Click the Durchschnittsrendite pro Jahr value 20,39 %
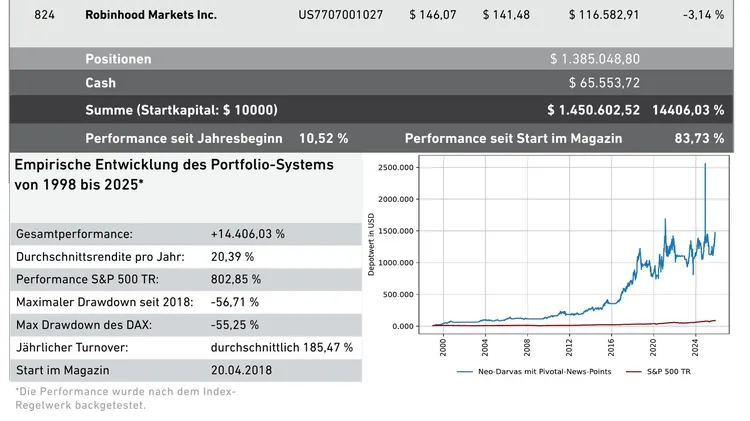750x421 pixels. (232, 256)
